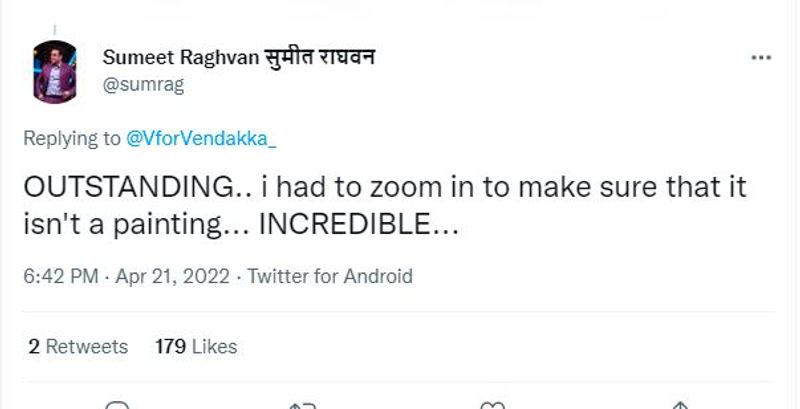
Task: Click the retweet icon below the tweet
Action: pyautogui.click(x=303, y=405)
